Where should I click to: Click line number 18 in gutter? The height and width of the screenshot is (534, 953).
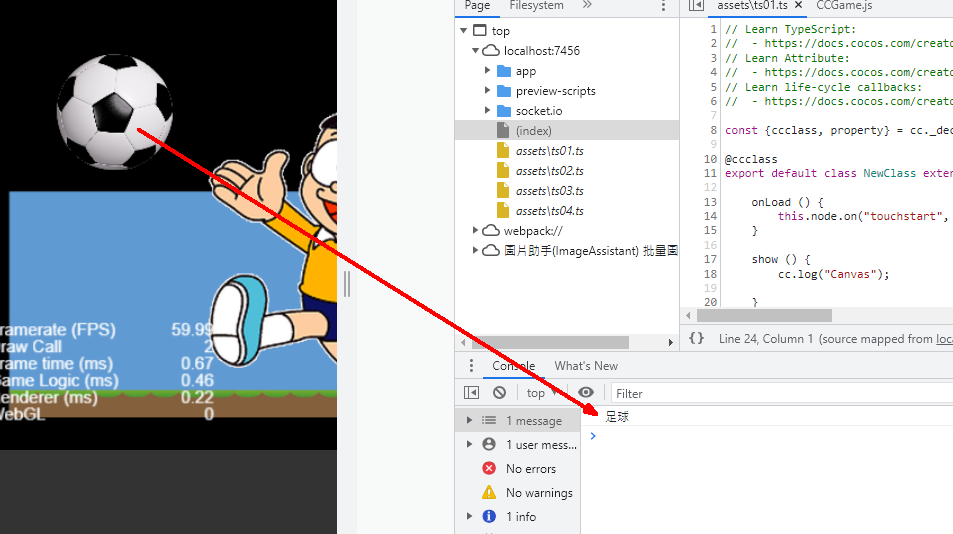(x=710, y=274)
